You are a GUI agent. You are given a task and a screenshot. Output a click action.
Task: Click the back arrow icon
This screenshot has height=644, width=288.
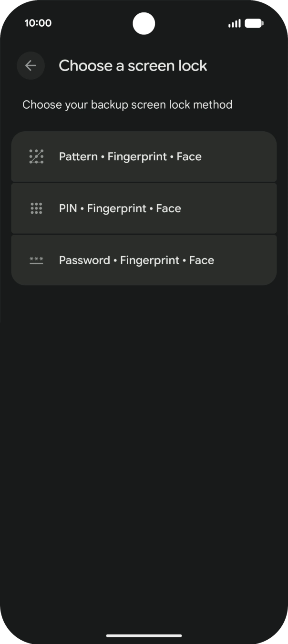[x=31, y=65]
